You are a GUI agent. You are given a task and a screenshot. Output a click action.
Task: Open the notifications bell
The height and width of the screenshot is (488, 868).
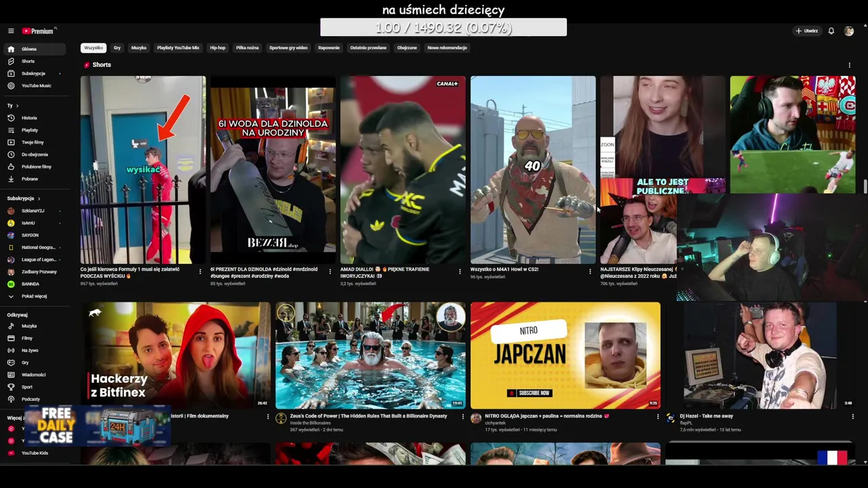831,31
